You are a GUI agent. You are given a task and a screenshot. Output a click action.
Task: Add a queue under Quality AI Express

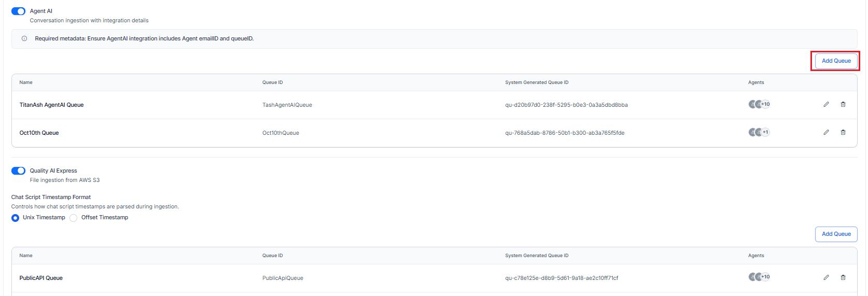(836, 234)
